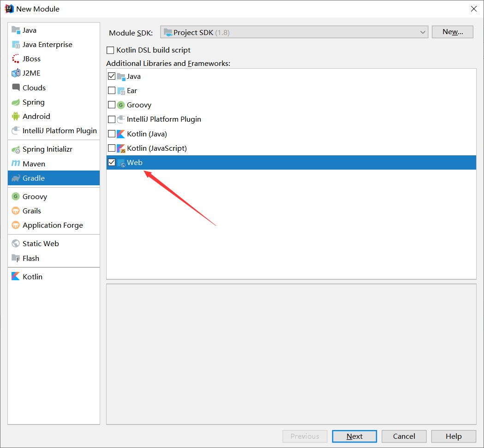This screenshot has height=448, width=484.
Task: Click the IntelliJ Platform Plugin sidebar icon
Action: [16, 131]
